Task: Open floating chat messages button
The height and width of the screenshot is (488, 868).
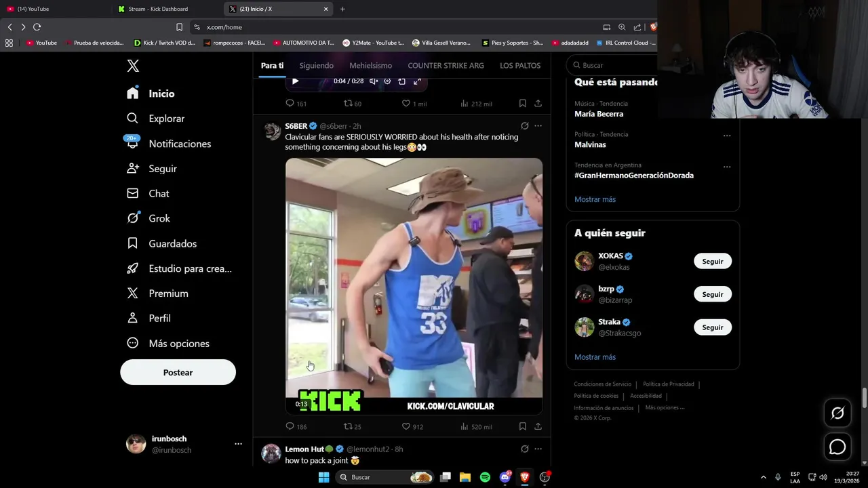Action: 837,447
